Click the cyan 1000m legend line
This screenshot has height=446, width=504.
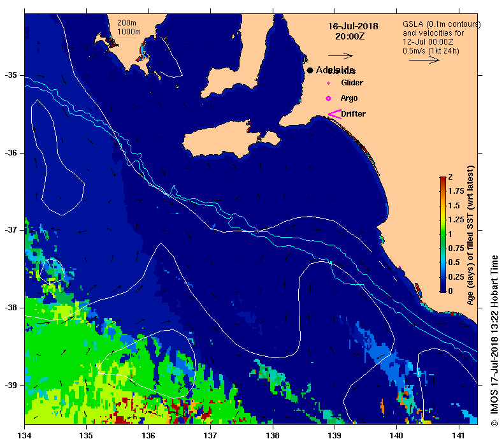[x=127, y=38]
